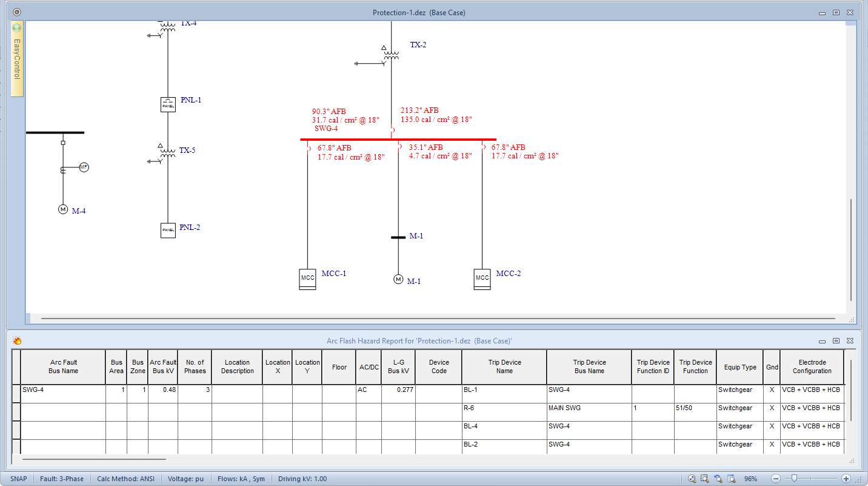The width and height of the screenshot is (868, 486).
Task: Click the Location Description column header
Action: (237, 366)
